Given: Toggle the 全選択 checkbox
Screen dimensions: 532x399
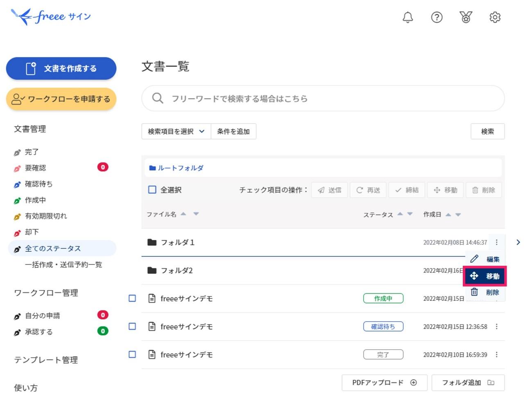Looking at the screenshot, I should [x=152, y=190].
